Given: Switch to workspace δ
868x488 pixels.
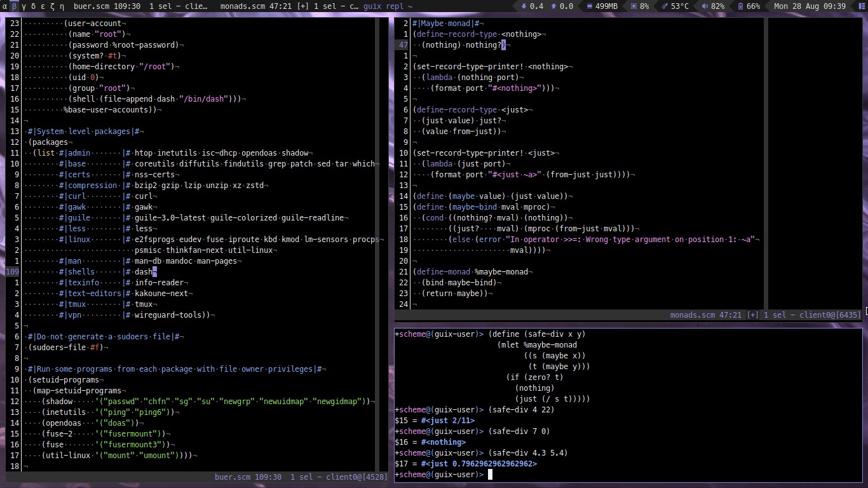Looking at the screenshot, I should tap(33, 6).
